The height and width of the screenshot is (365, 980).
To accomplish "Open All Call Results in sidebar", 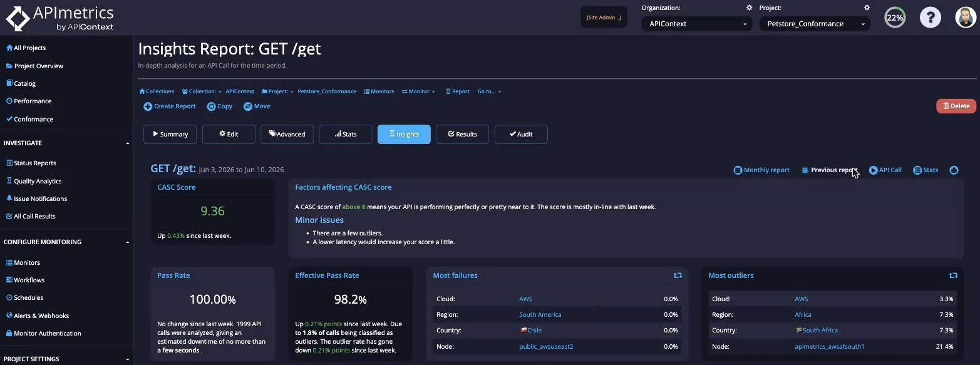I will pyautogui.click(x=31, y=216).
